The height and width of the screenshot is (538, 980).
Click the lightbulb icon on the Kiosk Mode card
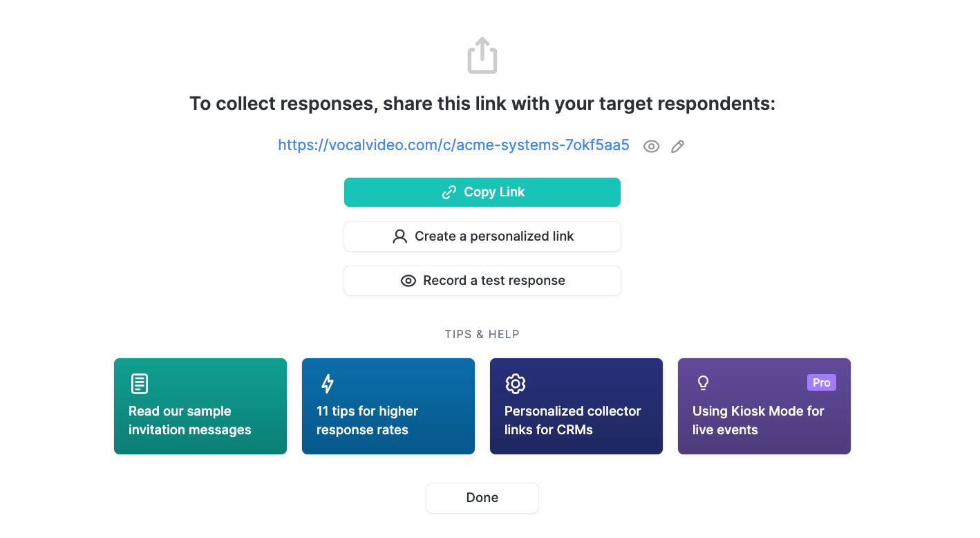[703, 382]
